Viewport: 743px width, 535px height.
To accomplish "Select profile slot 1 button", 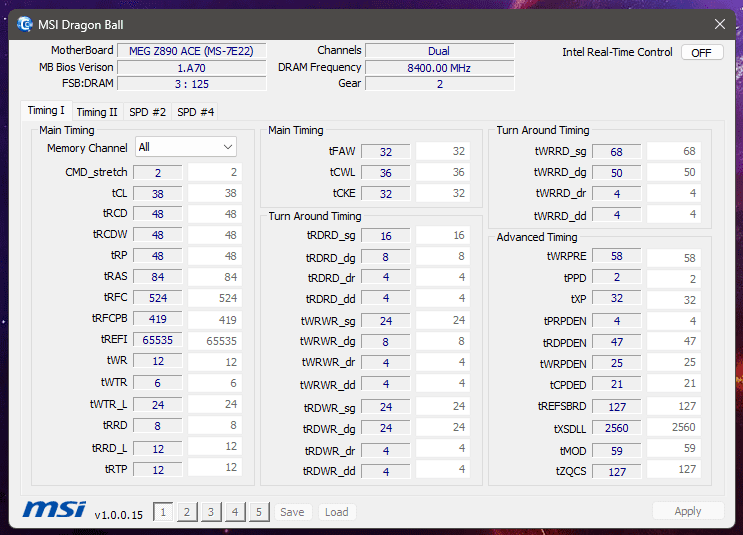I will pos(163,512).
